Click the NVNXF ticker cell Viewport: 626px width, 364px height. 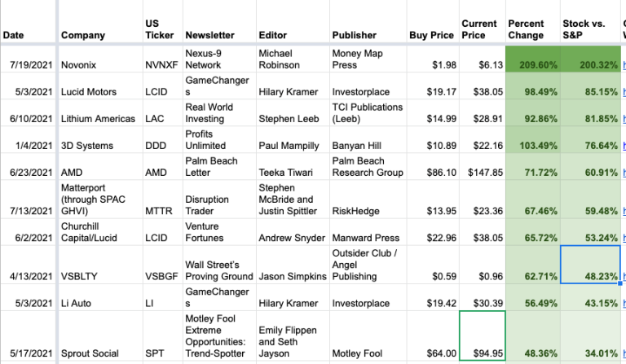[x=160, y=64]
